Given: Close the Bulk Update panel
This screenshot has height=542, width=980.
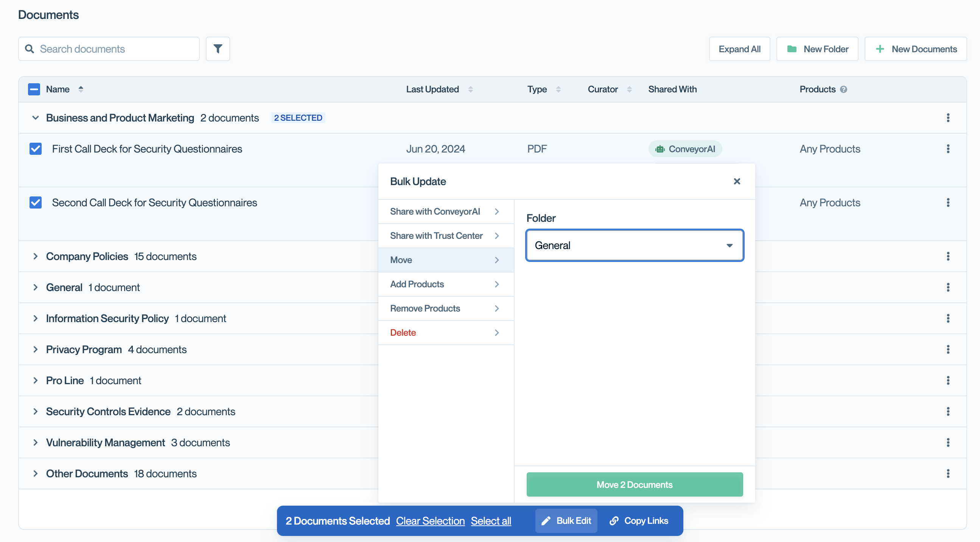Looking at the screenshot, I should (737, 181).
